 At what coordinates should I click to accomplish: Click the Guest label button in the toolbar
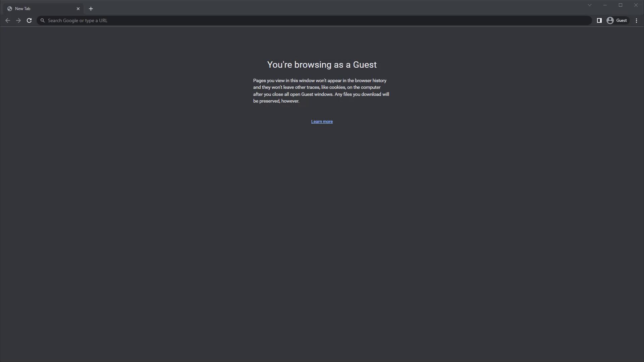pos(622,20)
